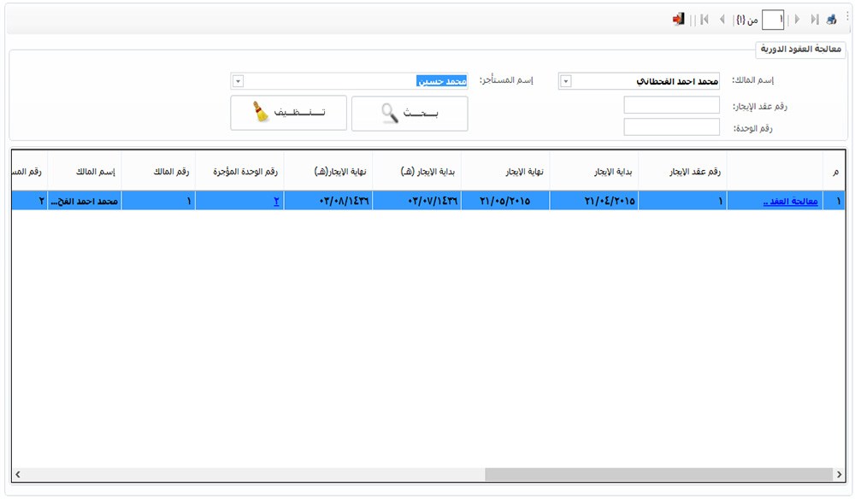Click the exit door icon
This screenshot has height=504, width=855.
679,19
